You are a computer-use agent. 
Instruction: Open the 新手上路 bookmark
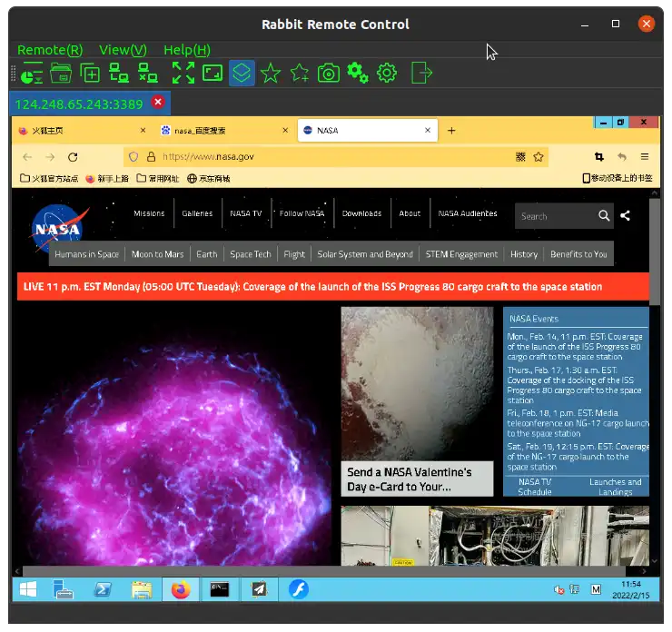(107, 179)
